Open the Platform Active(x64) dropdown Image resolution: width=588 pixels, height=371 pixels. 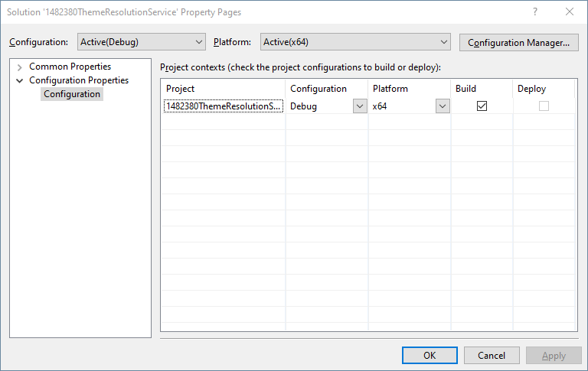355,42
